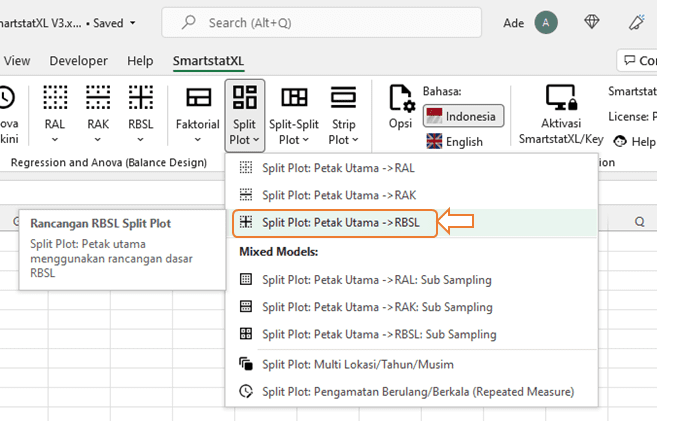The image size is (676, 421).
Task: Open the Saved status dropdown in title bar
Action: pos(133,23)
